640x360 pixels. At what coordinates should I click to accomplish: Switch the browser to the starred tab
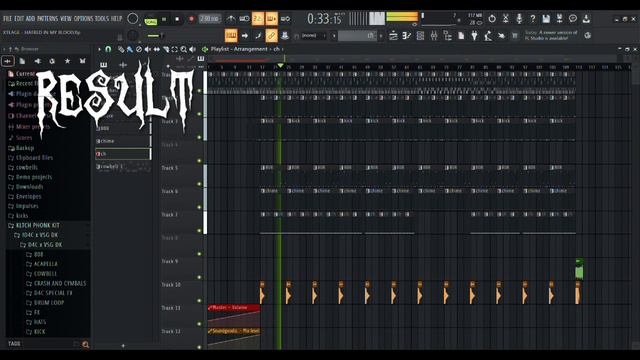point(67,61)
